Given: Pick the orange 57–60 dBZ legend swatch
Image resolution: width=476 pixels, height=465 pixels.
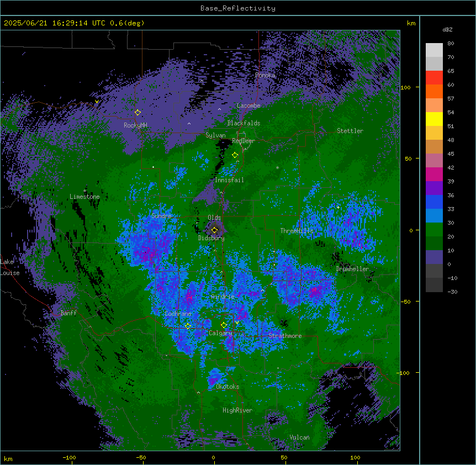Looking at the screenshot, I should pyautogui.click(x=434, y=92).
